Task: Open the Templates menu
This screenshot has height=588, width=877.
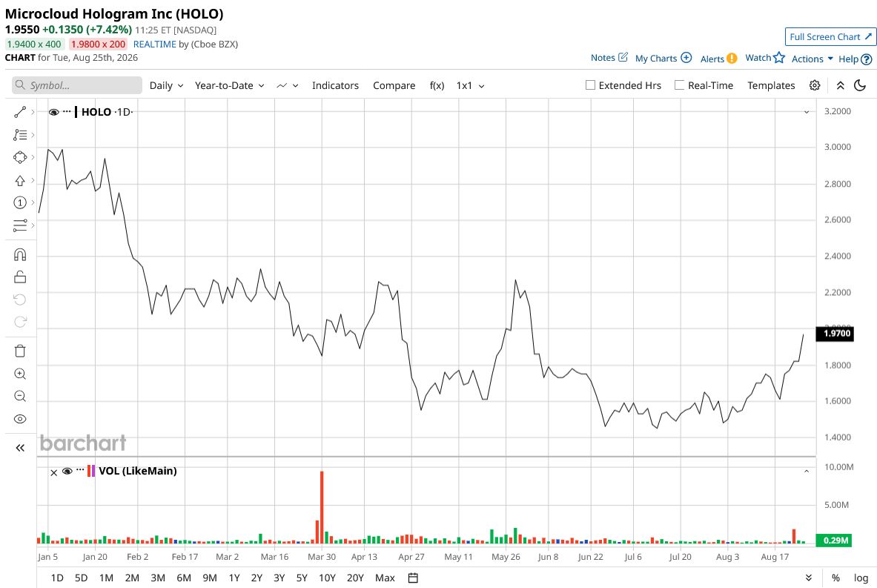Action: click(x=771, y=85)
